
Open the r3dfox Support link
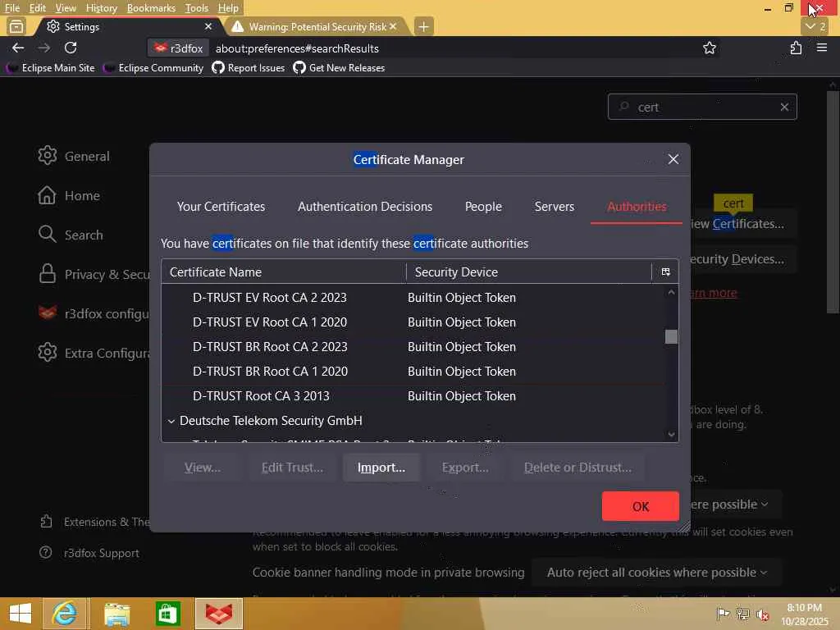89,553
